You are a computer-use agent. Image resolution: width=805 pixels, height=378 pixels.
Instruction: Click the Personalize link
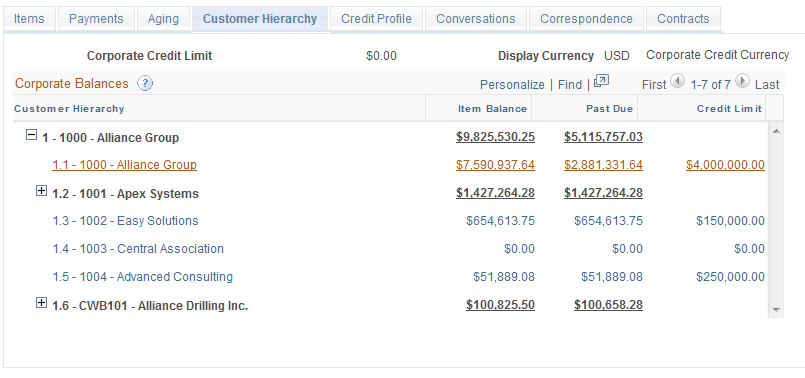[x=512, y=85]
